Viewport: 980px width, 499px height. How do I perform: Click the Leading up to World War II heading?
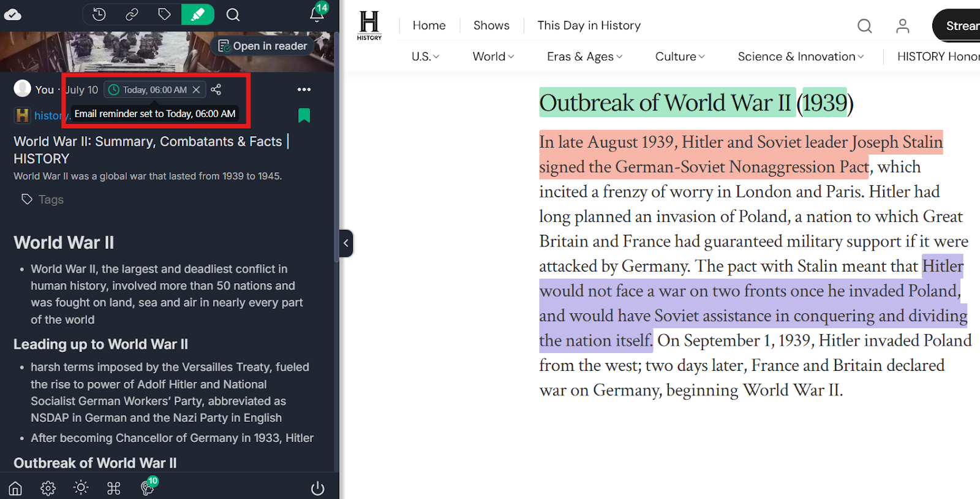point(100,345)
